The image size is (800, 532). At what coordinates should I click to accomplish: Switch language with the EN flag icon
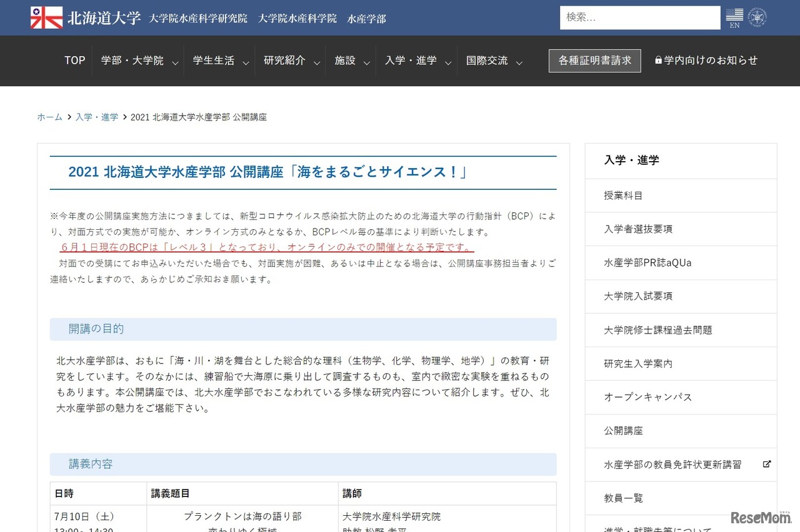(x=734, y=17)
